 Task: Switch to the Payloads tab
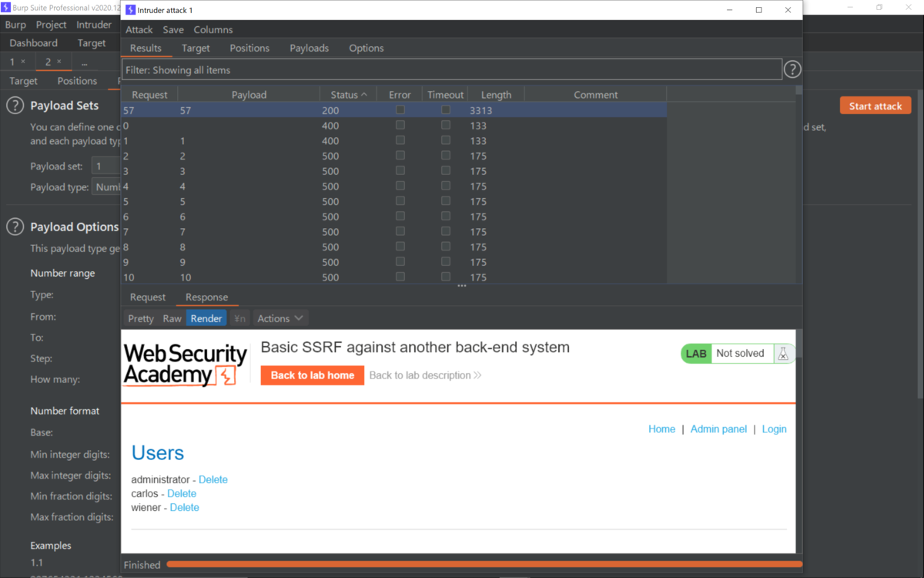pyautogui.click(x=309, y=48)
